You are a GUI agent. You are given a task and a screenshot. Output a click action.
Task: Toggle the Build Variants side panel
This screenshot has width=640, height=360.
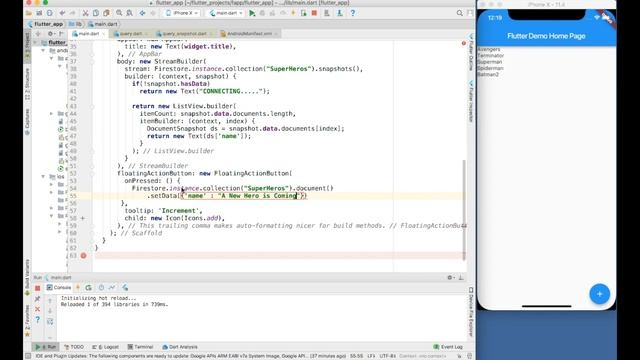(27, 277)
